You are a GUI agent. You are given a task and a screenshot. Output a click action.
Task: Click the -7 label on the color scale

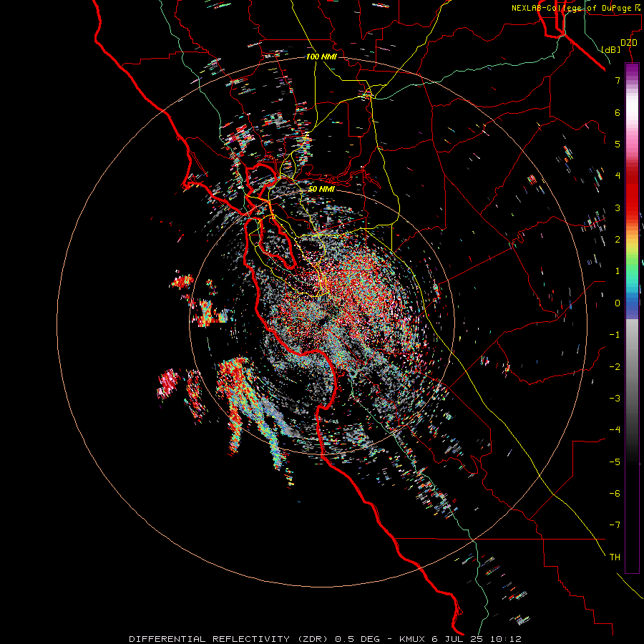(615, 525)
